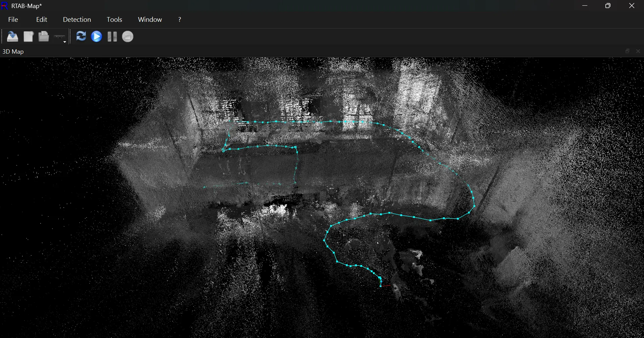Open a database using the folder icon
Viewport: 644px width, 338px height.
(x=44, y=37)
